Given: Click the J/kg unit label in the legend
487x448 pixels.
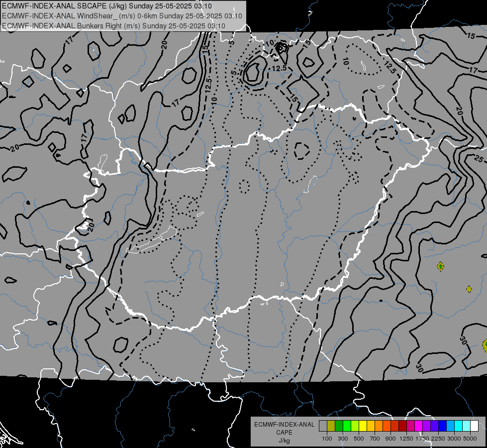Looking at the screenshot, I should [x=284, y=440].
